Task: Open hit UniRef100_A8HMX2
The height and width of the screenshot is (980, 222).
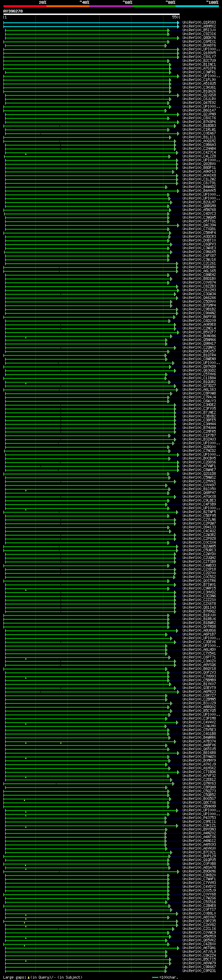Action: tap(199, 26)
